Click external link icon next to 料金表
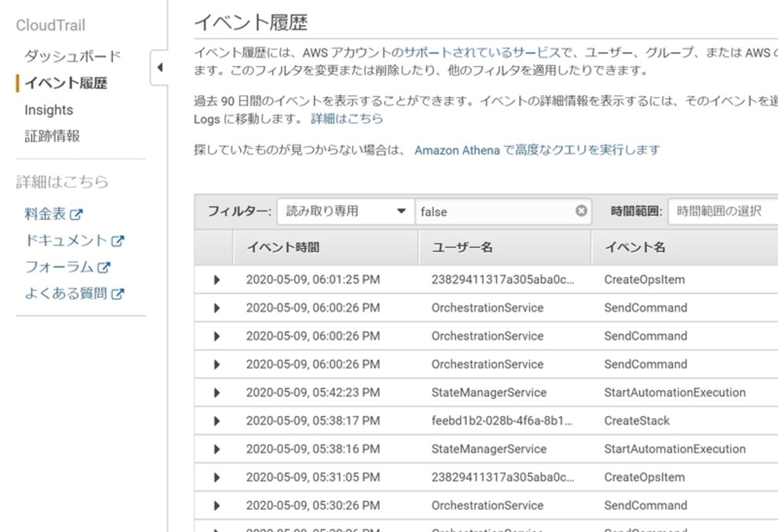 [x=77, y=214]
